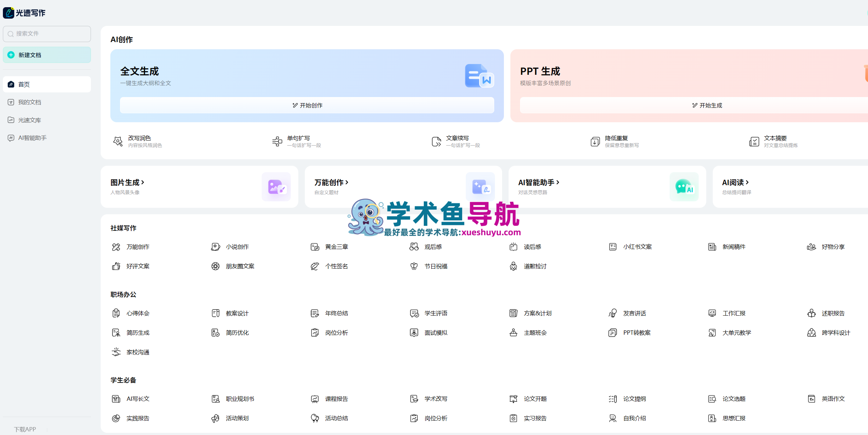Click the 开始创作 button
The image size is (868, 435).
[307, 105]
